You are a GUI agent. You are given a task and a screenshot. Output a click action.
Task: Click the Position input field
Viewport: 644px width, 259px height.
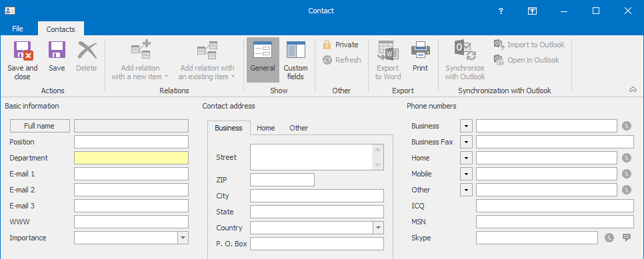tap(131, 142)
